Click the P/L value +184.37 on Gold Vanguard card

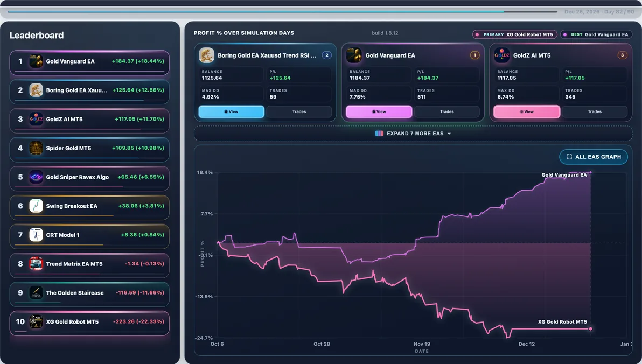(428, 78)
